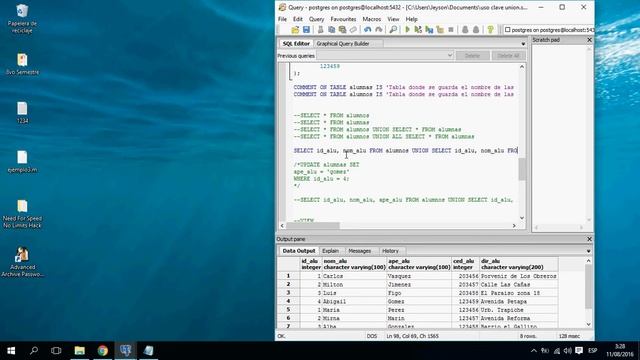Click the Delete All button
Image resolution: width=640 pixels, height=360 pixels.
[508, 56]
